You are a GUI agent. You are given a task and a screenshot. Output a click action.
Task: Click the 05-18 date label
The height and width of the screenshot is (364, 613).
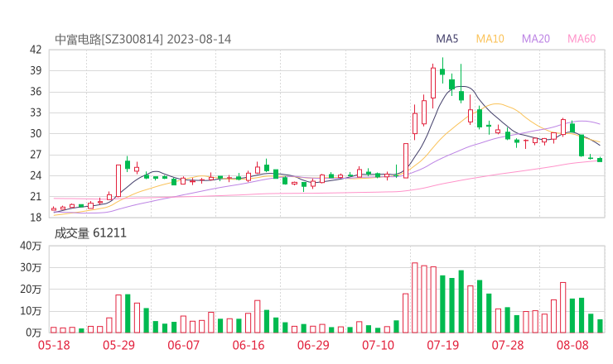coord(54,345)
